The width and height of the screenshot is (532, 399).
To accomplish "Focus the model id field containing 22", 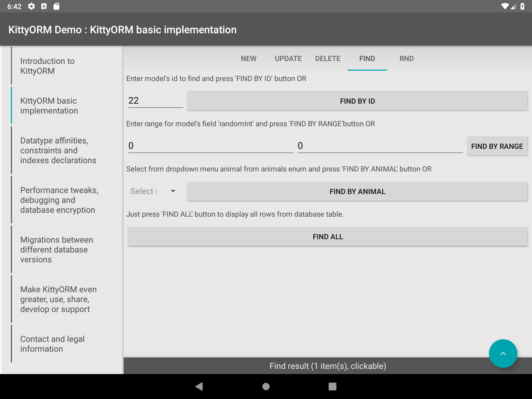I will [156, 101].
